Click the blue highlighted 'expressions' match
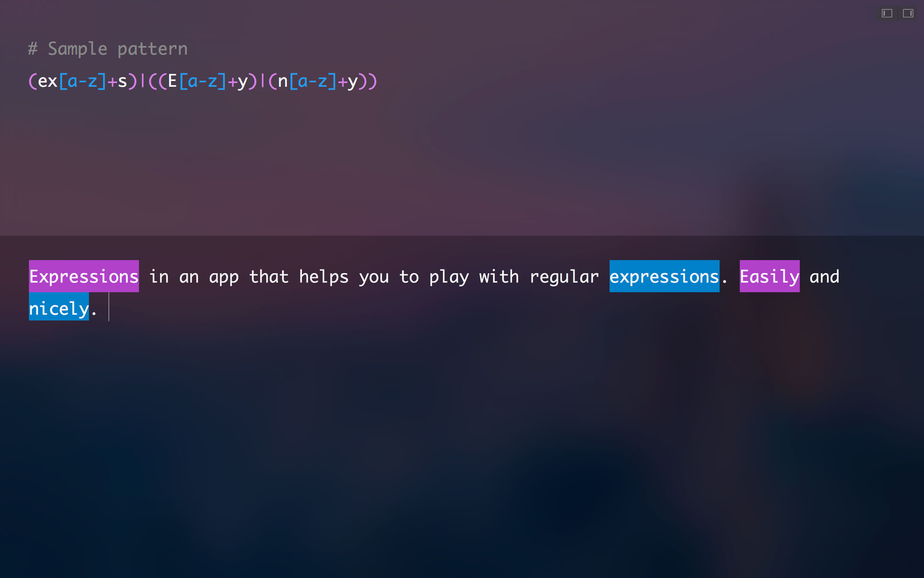Viewport: 924px width, 578px height. pos(664,277)
